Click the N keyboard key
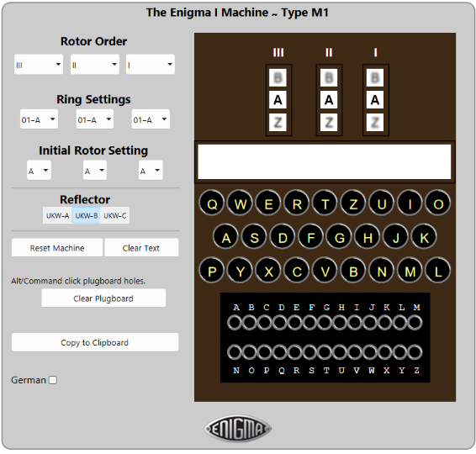 381,271
